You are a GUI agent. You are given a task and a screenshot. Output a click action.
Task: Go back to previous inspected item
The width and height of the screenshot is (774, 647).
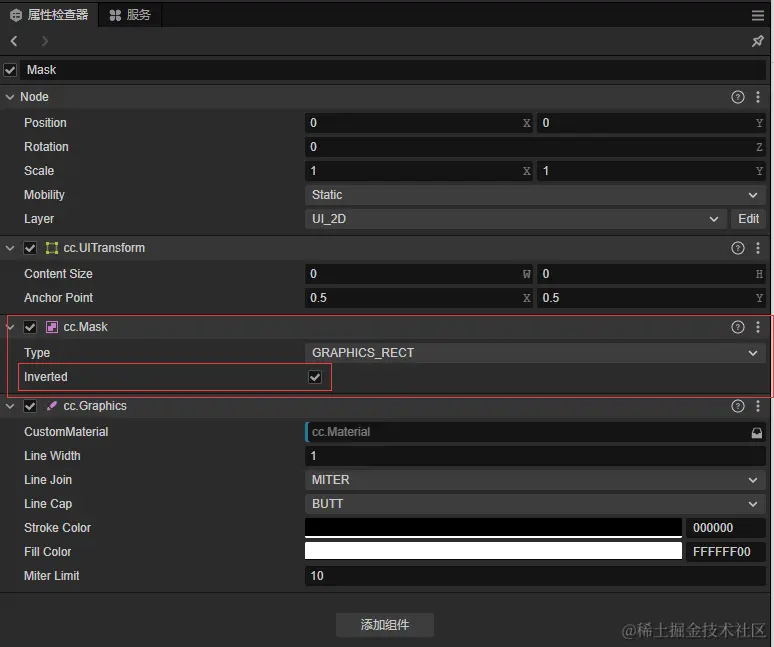click(14, 41)
